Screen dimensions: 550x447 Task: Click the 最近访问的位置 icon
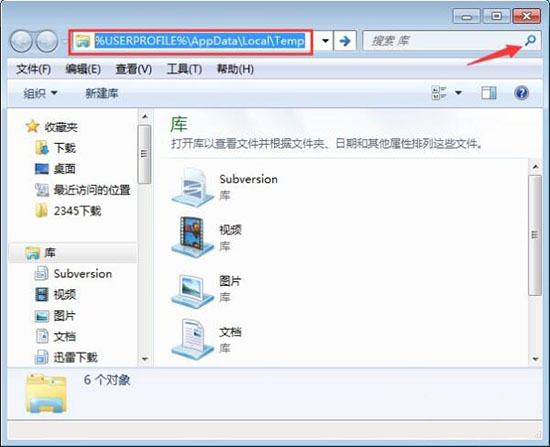pos(41,190)
